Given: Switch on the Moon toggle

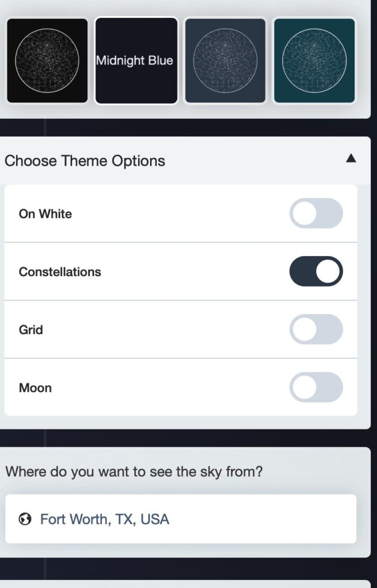Looking at the screenshot, I should click(316, 388).
